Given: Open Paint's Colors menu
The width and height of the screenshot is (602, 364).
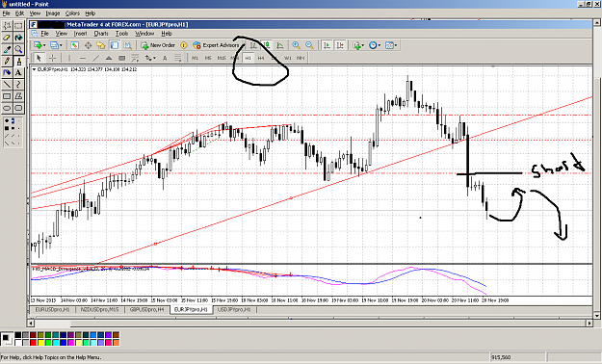Looking at the screenshot, I should coord(72,13).
